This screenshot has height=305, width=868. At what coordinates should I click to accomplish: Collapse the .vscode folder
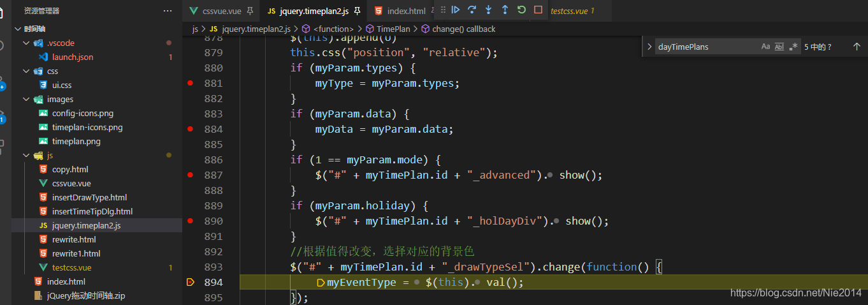(26, 43)
